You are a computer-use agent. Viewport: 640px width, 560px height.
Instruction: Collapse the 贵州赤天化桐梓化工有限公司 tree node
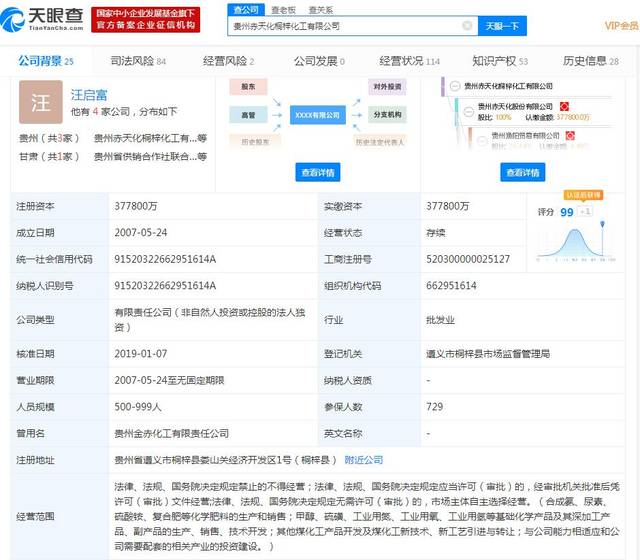click(x=455, y=86)
